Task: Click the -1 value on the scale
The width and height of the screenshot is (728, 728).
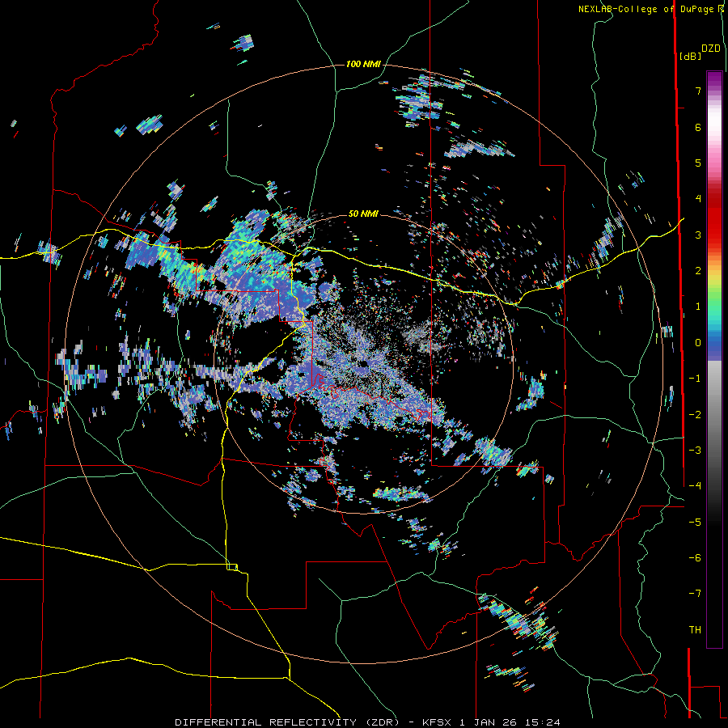Action: 695,379
